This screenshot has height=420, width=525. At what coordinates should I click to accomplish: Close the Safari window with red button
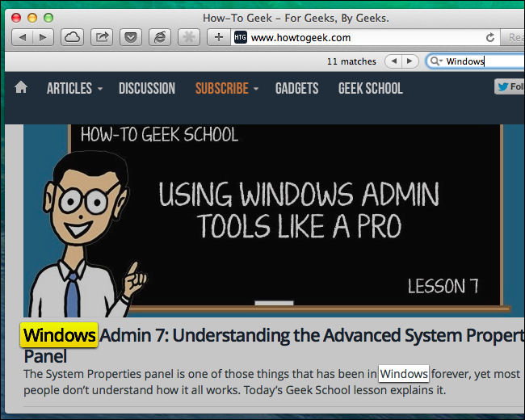[16, 18]
